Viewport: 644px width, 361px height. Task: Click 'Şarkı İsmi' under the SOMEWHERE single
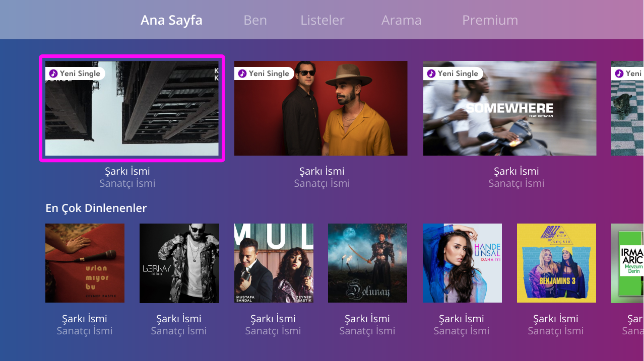pos(517,171)
